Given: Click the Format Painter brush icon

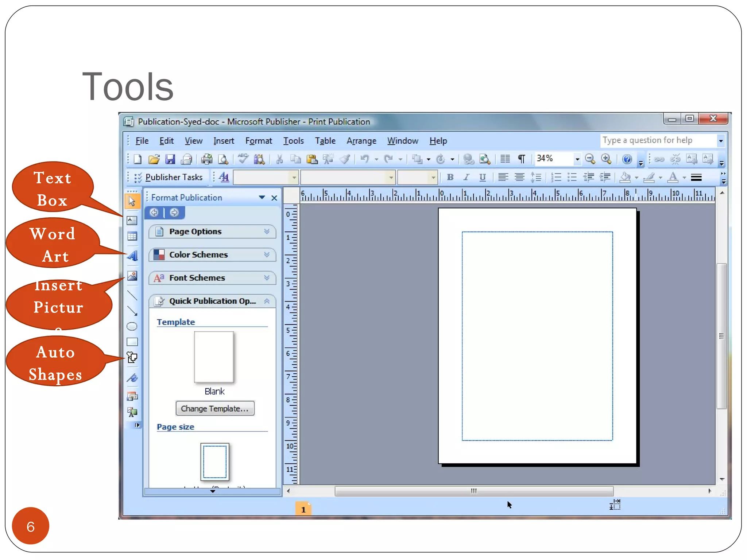Looking at the screenshot, I should coord(345,159).
